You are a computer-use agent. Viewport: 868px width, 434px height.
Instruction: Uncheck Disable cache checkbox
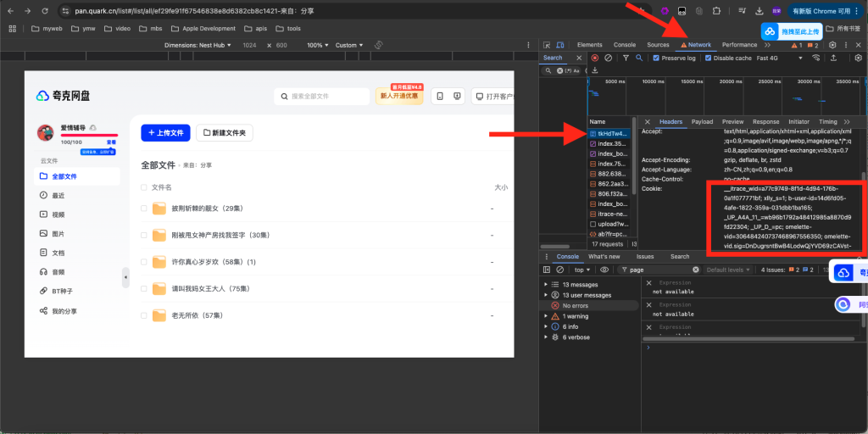pyautogui.click(x=708, y=58)
